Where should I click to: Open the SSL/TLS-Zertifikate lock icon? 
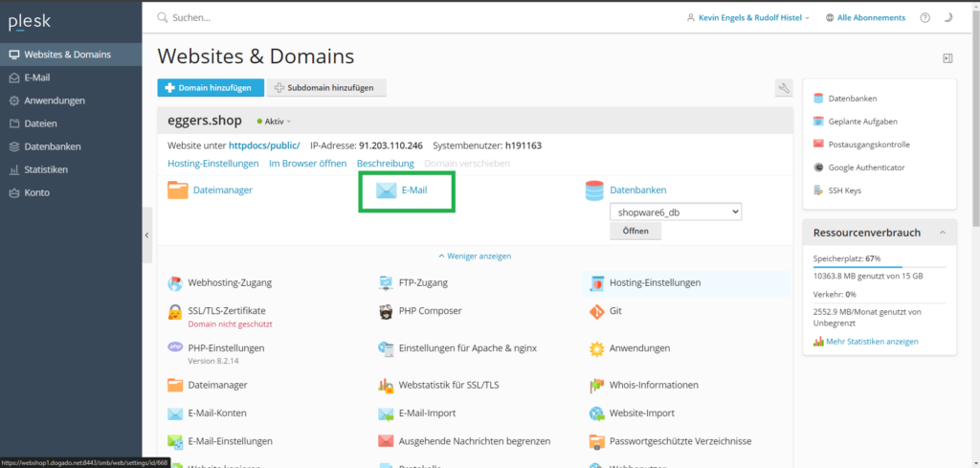click(x=175, y=312)
